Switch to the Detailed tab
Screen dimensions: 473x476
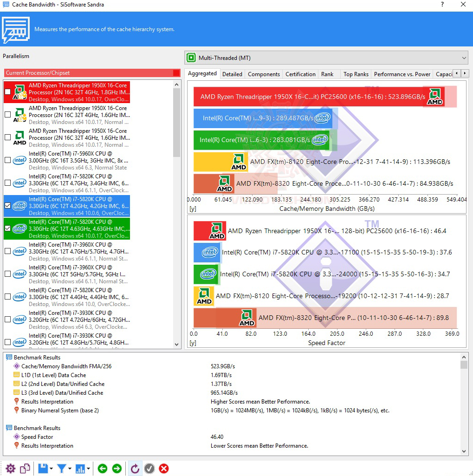[x=232, y=74]
